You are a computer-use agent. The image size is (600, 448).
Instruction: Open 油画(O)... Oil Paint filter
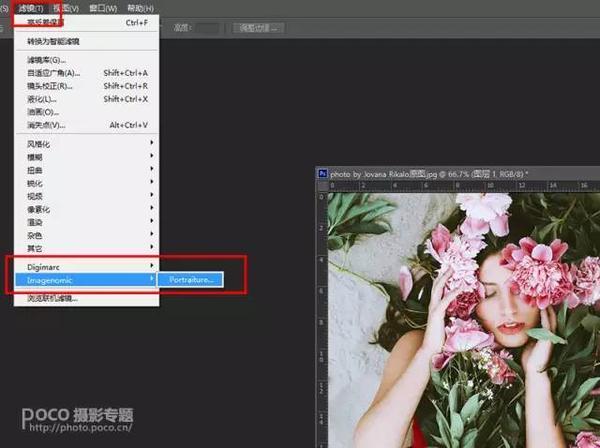(86, 112)
